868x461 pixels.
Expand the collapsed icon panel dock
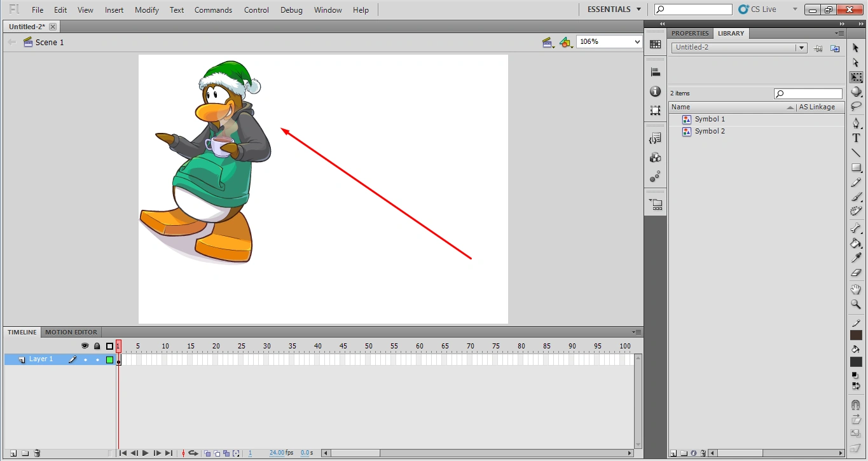click(x=662, y=24)
